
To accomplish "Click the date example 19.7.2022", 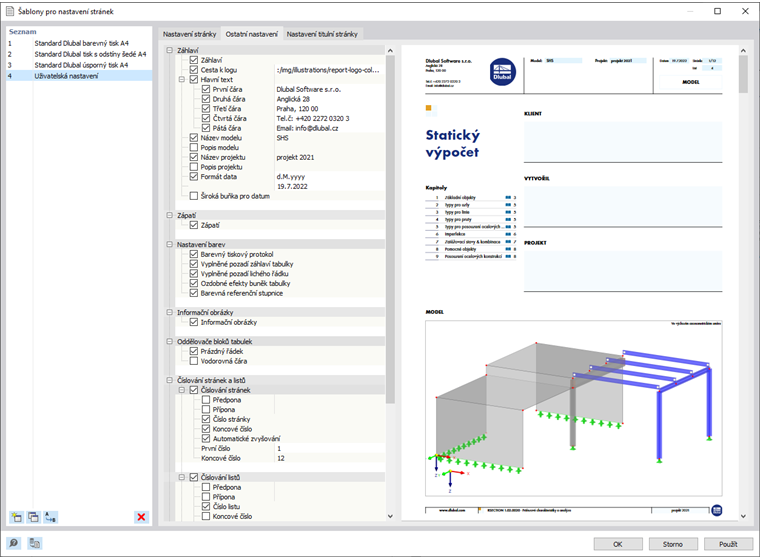I will 292,186.
